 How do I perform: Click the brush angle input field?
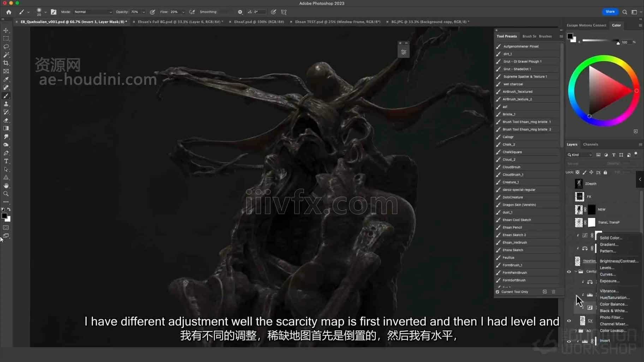click(261, 12)
